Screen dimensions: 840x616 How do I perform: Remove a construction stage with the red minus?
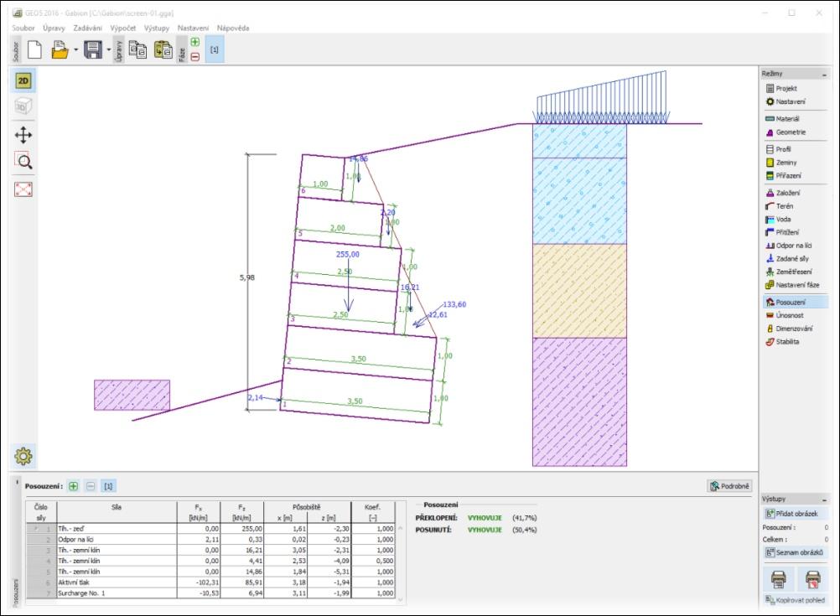[x=195, y=56]
